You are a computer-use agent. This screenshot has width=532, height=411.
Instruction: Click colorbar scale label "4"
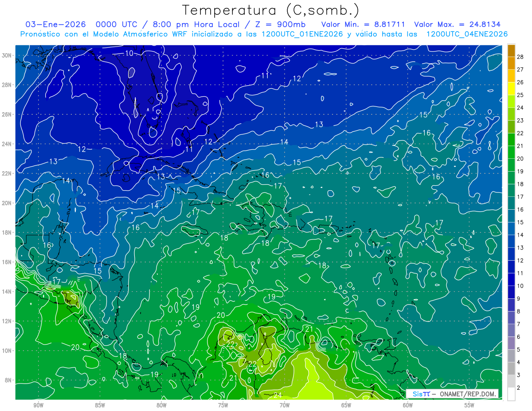point(519,363)
